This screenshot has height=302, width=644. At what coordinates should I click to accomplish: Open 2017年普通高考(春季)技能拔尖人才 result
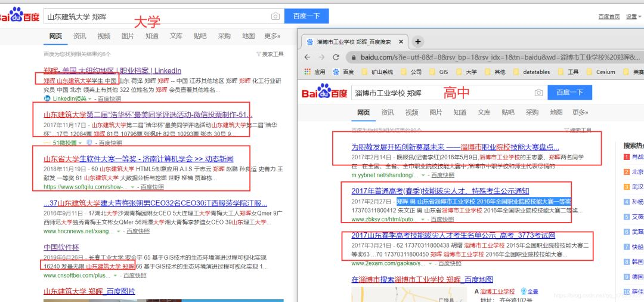pos(440,190)
